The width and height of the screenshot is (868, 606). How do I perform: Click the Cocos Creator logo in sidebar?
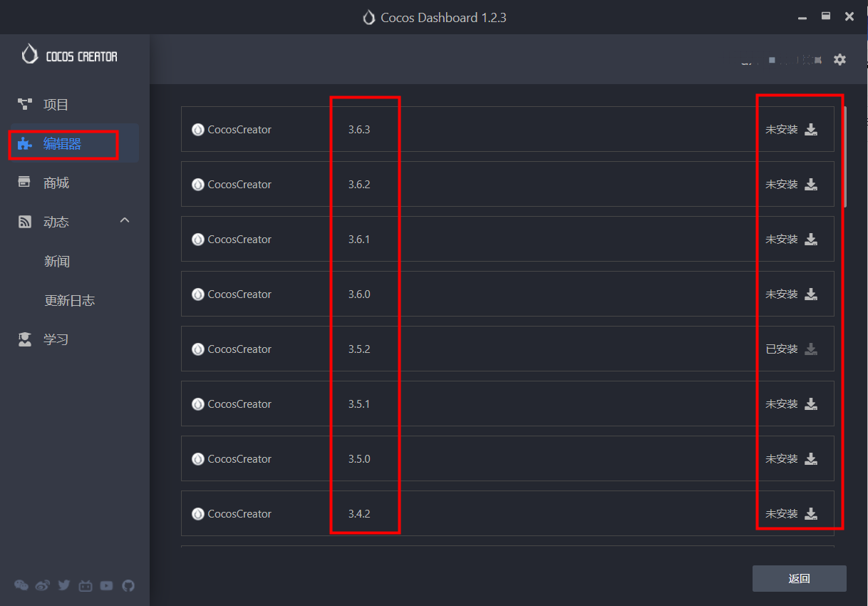point(69,55)
